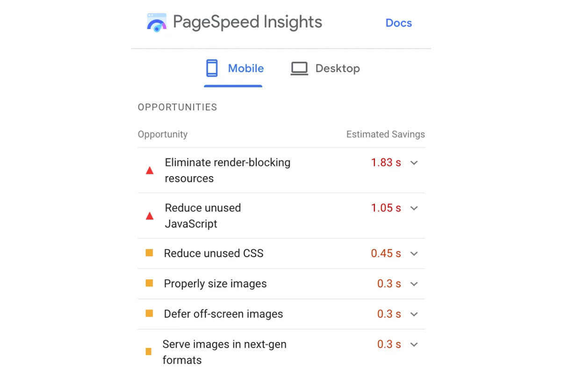Viewport: 561px width, 392px height.
Task: Expand the Defer off-screen images chevron
Action: 414,314
